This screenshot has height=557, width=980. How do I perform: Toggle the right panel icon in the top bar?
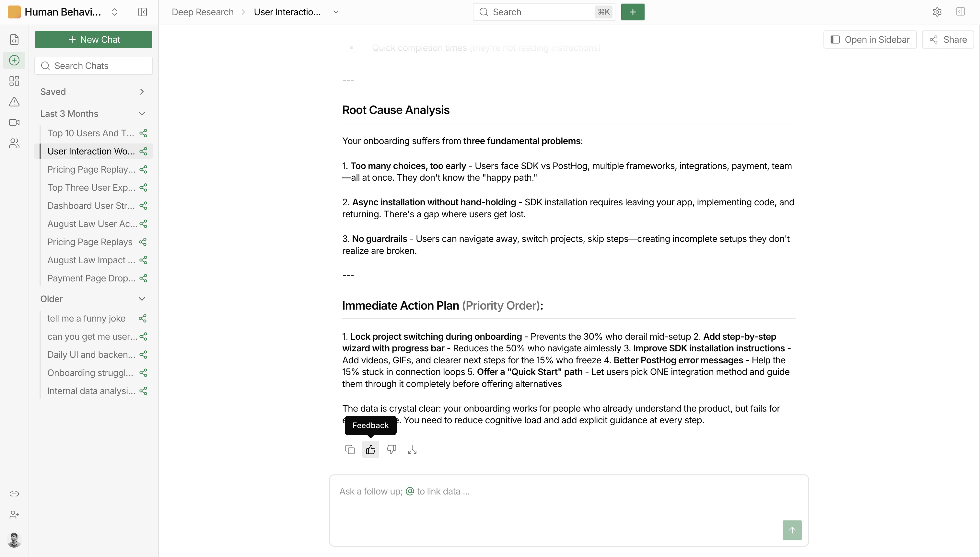pos(961,12)
